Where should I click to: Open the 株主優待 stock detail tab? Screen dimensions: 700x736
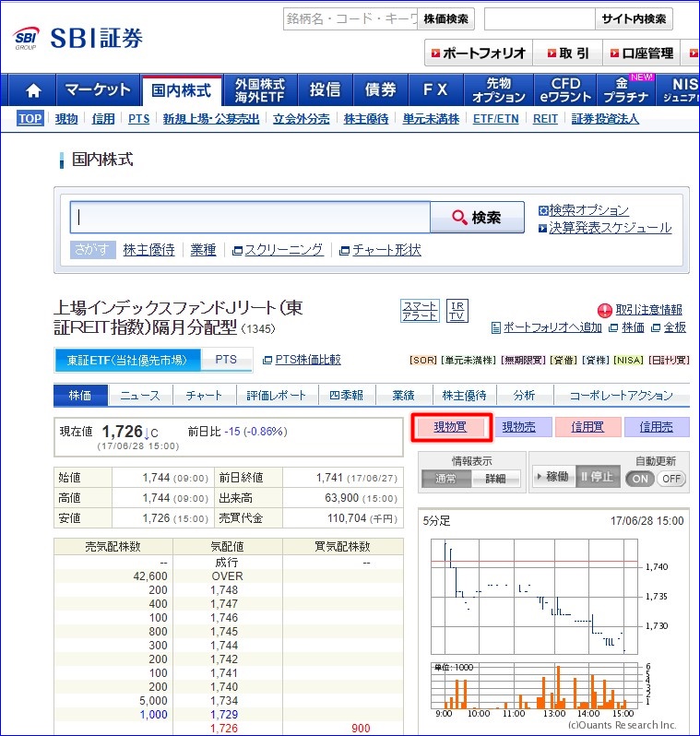click(464, 396)
